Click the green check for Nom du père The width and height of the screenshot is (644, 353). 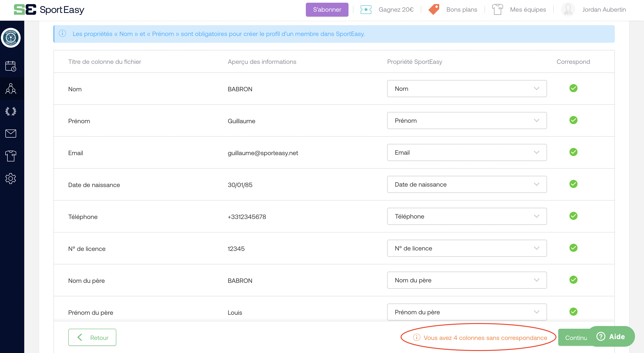[573, 280]
